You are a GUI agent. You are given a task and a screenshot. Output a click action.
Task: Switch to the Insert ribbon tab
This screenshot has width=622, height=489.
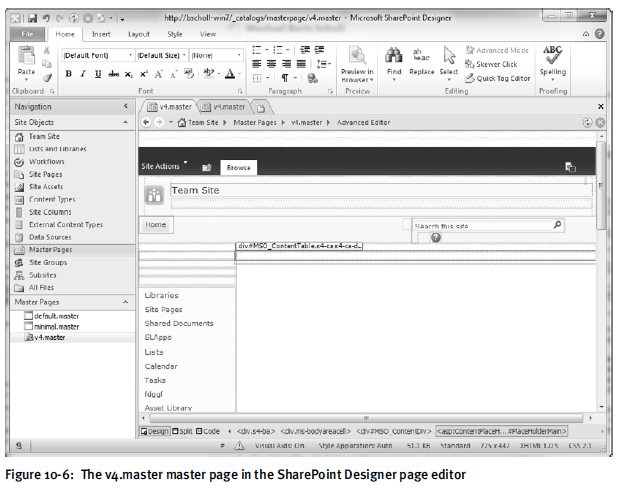click(x=101, y=35)
